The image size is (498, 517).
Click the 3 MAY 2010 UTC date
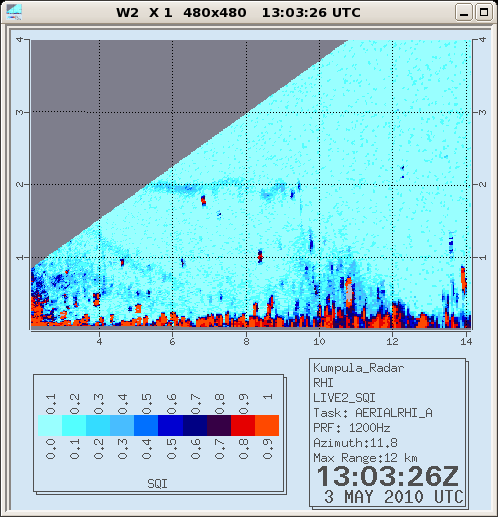coord(394,497)
